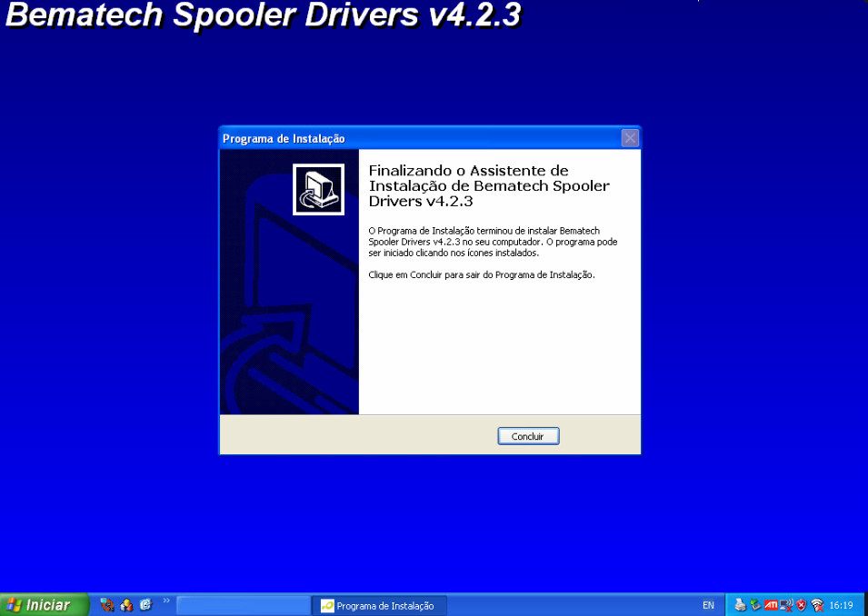Screen dimensions: 868x616
Task: Select Programa de Instalação taskbar button
Action: click(379, 606)
